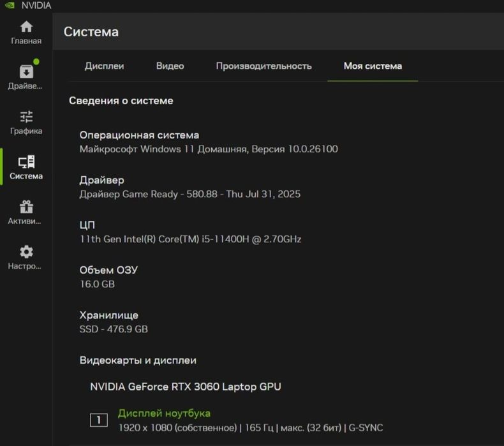
Task: Click the Операционная система label
Action: [x=139, y=135]
